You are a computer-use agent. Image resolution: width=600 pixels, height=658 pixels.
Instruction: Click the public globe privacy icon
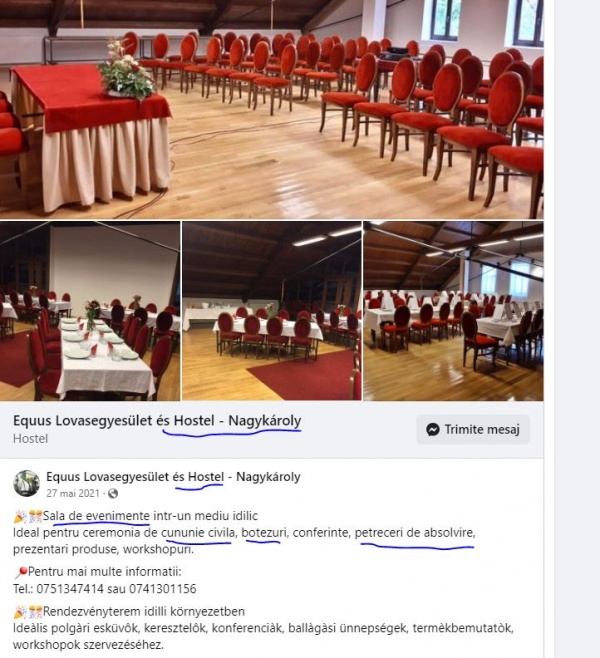point(113,494)
